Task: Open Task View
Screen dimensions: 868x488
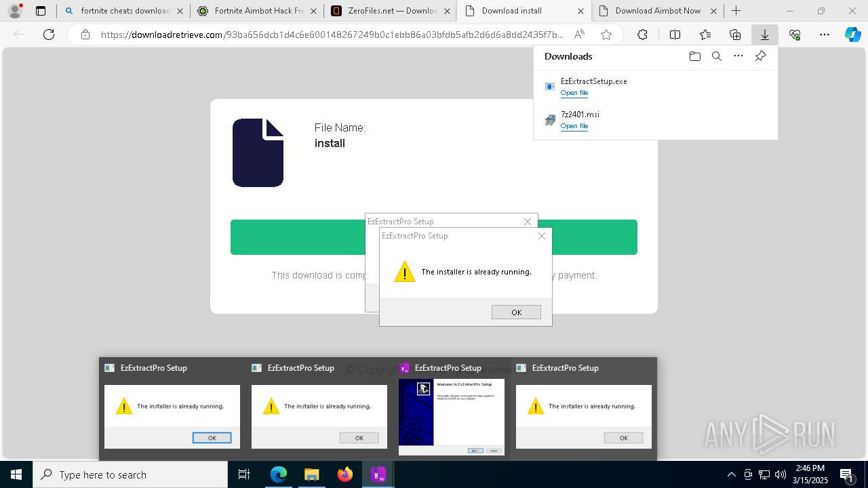Action: [x=244, y=474]
